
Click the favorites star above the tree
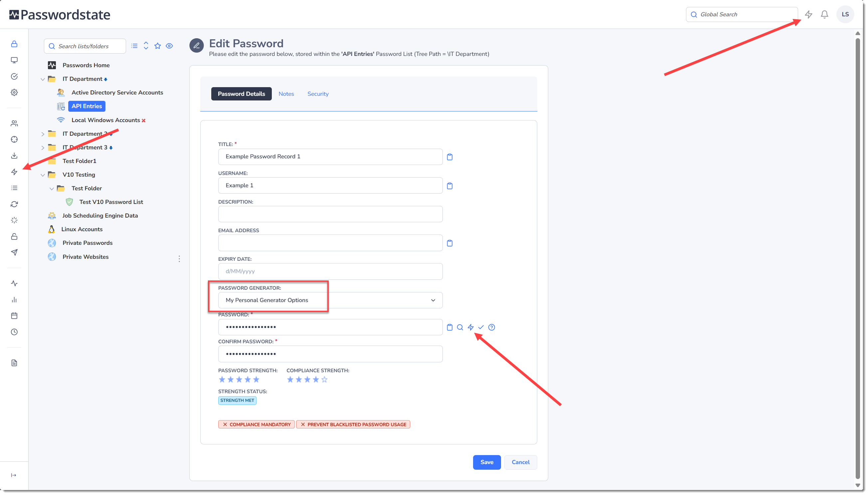[158, 46]
